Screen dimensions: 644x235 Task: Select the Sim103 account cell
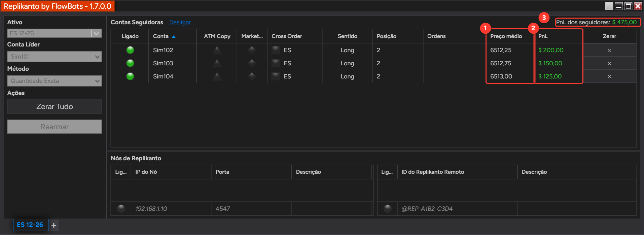(173, 63)
